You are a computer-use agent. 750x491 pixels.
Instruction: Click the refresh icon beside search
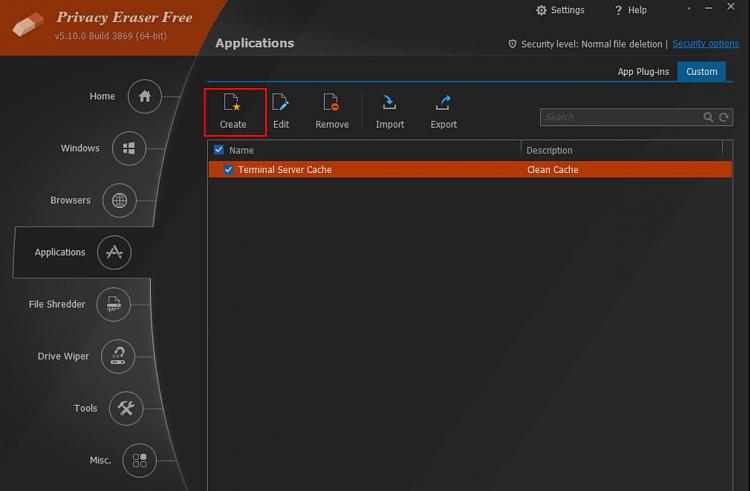(x=724, y=117)
